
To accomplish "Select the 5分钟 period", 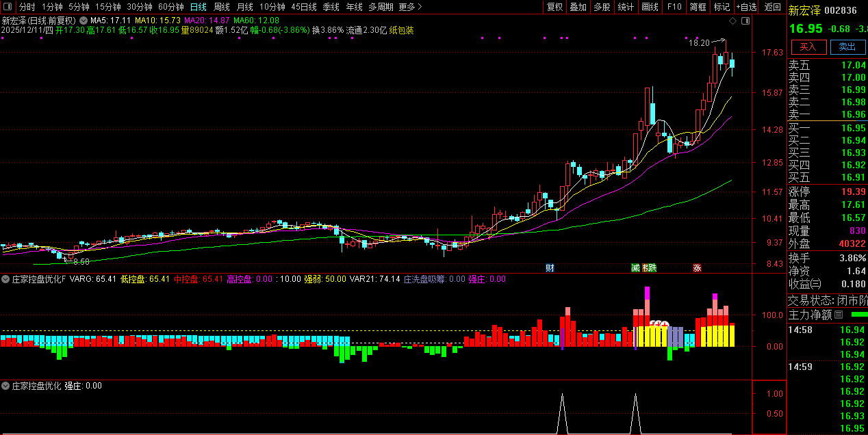I will (x=79, y=7).
